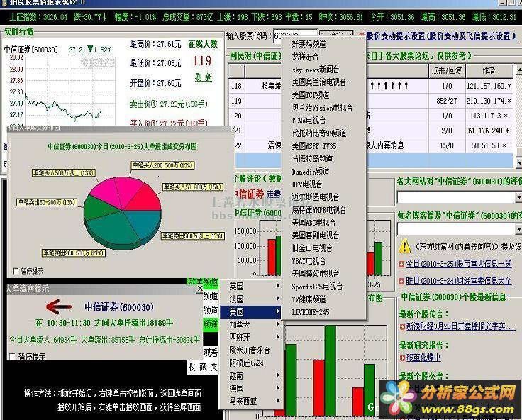Click pie label 单笔买入50-200万(15%)

(193, 187)
